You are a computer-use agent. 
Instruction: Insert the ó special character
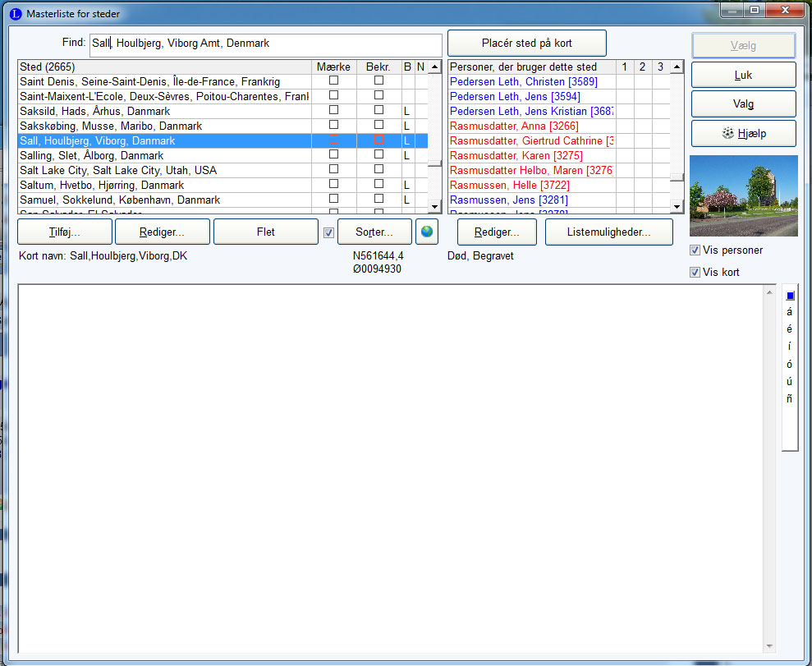(789, 364)
